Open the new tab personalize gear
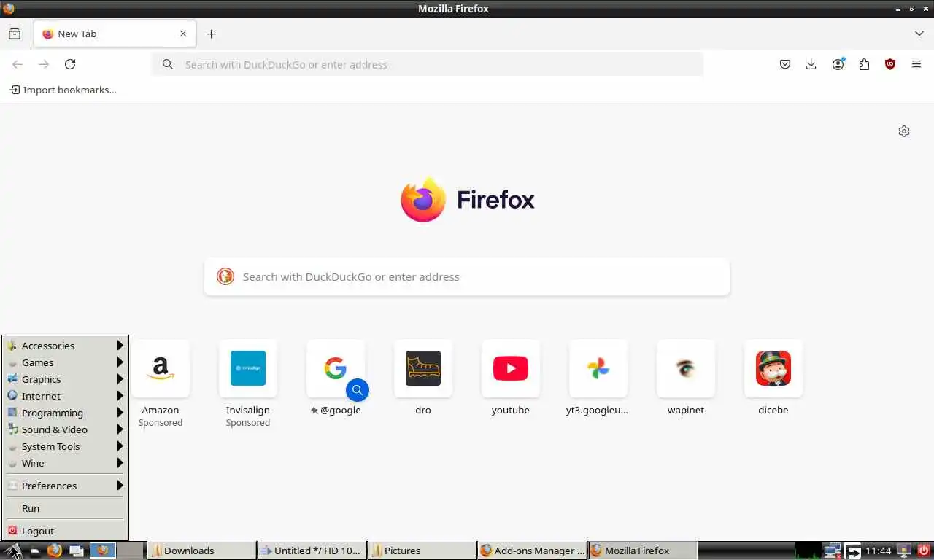The height and width of the screenshot is (560, 934). click(904, 131)
